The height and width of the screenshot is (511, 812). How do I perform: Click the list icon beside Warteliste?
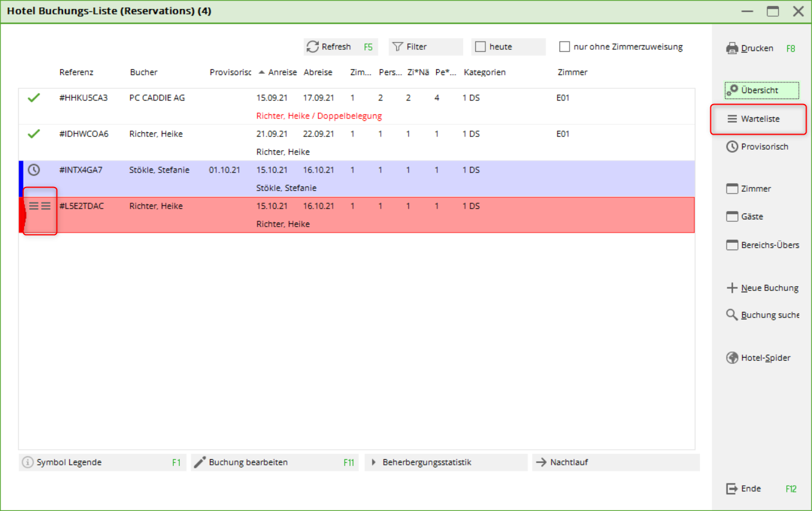pyautogui.click(x=732, y=119)
